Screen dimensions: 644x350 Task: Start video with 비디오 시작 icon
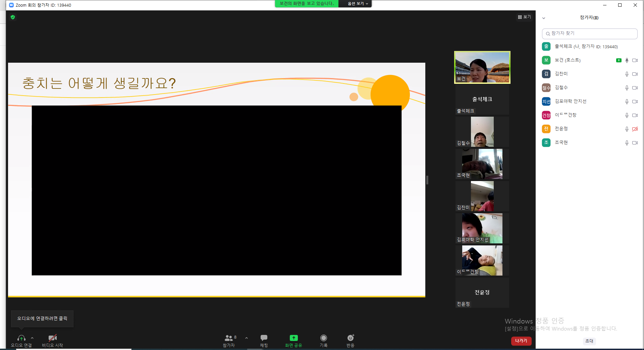pos(52,338)
